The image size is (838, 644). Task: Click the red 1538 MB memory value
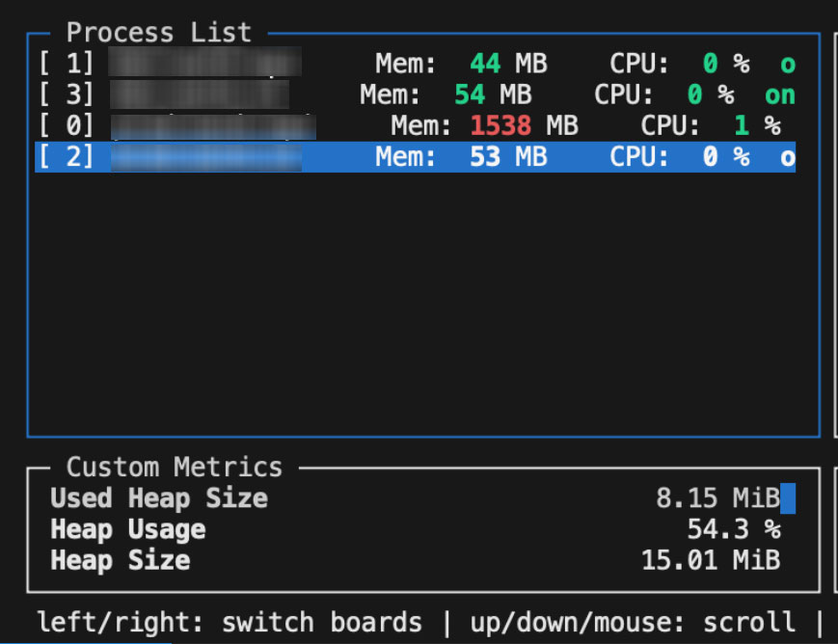click(500, 125)
